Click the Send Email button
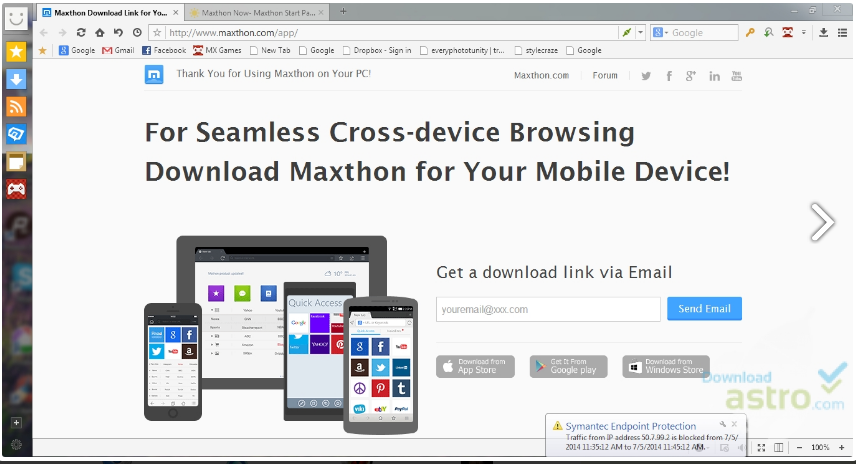This screenshot has height=464, width=856. pos(704,308)
